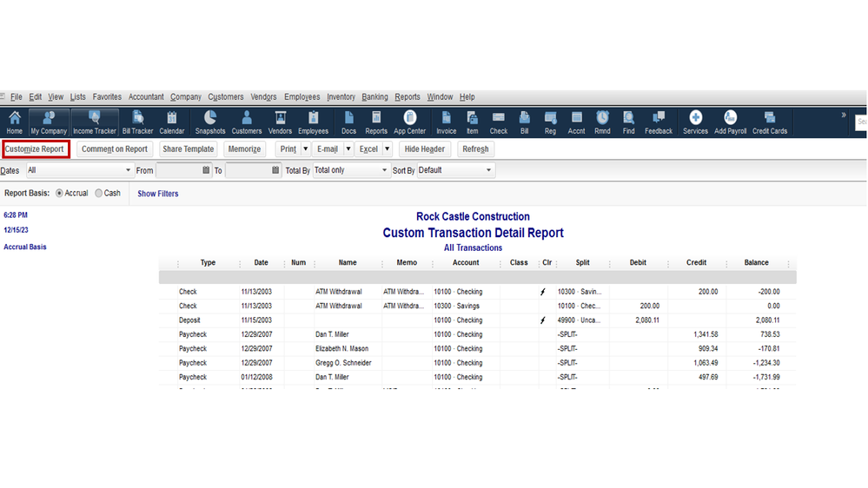Create an Invoice via toolbar icon

(x=447, y=122)
